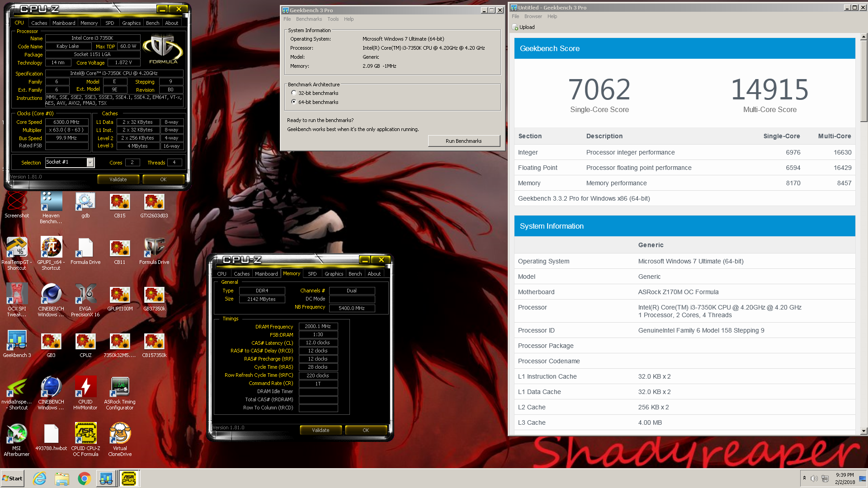Image resolution: width=868 pixels, height=488 pixels.
Task: Open the CB11 desktop icon
Action: 120,253
